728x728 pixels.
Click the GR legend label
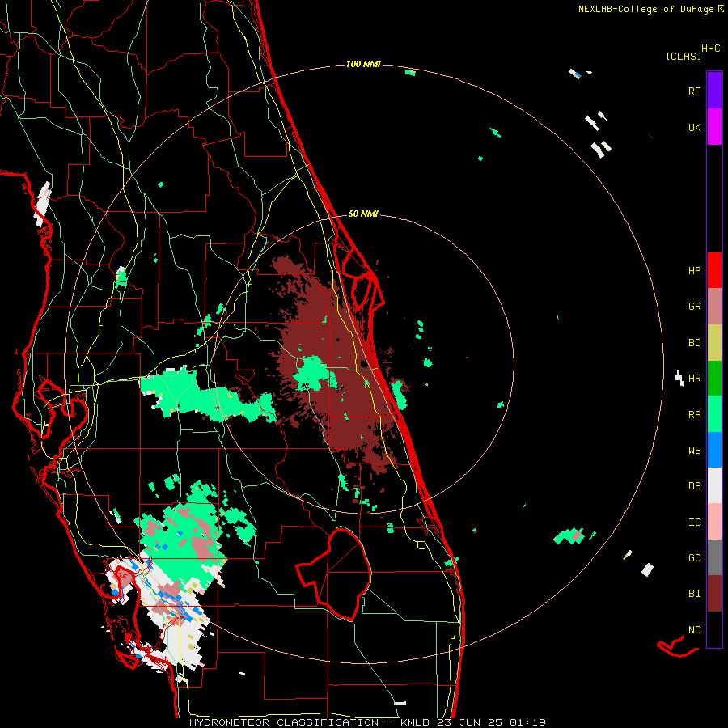pyautogui.click(x=694, y=307)
